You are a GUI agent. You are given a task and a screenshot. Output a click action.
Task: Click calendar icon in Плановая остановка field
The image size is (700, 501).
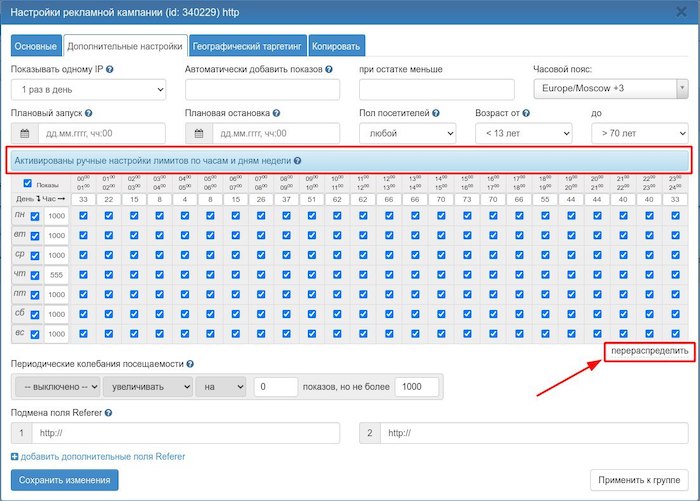point(199,133)
